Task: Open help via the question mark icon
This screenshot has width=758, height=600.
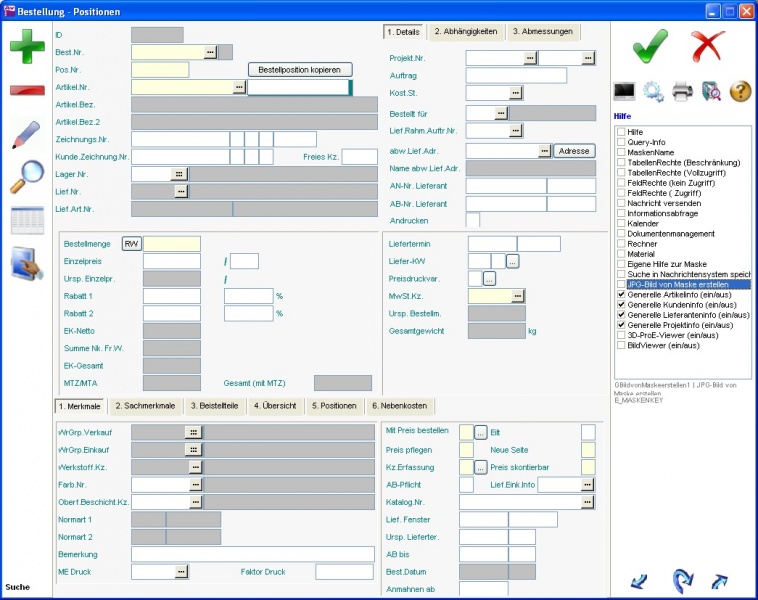Action: [740, 92]
